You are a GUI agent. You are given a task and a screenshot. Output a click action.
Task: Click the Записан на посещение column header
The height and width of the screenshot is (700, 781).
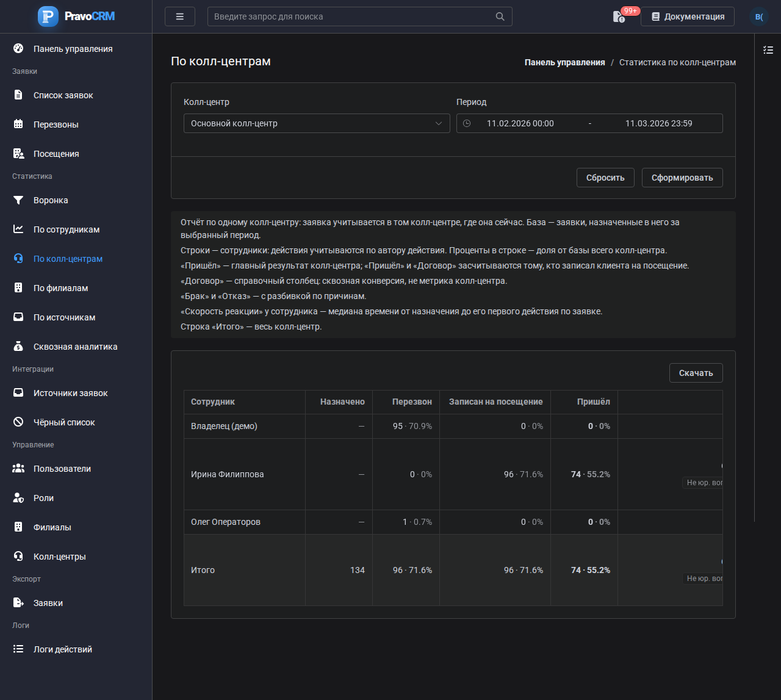(x=495, y=402)
